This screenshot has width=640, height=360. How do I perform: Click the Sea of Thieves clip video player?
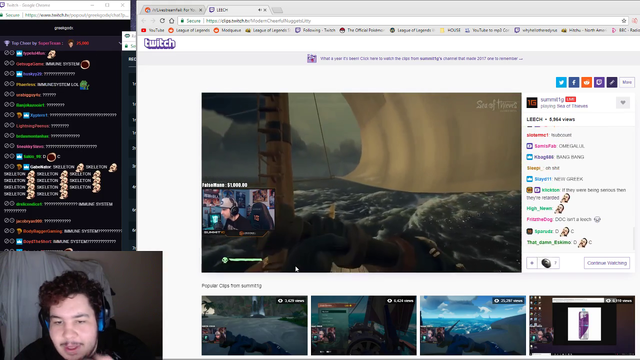361,182
